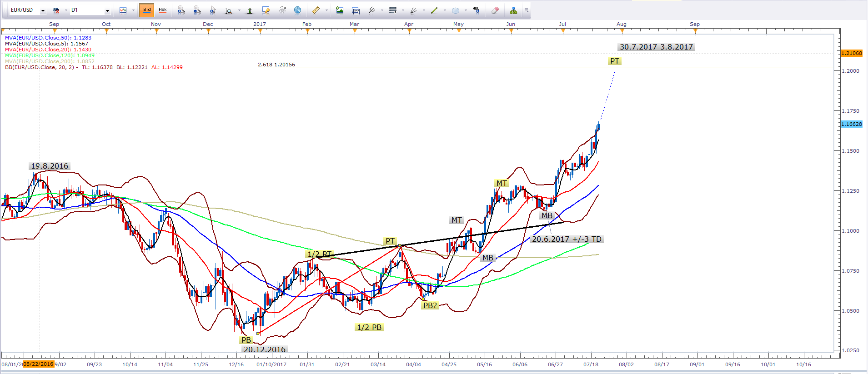Click the MVA 50 indicator label
This screenshot has height=374, width=868.
(48, 38)
